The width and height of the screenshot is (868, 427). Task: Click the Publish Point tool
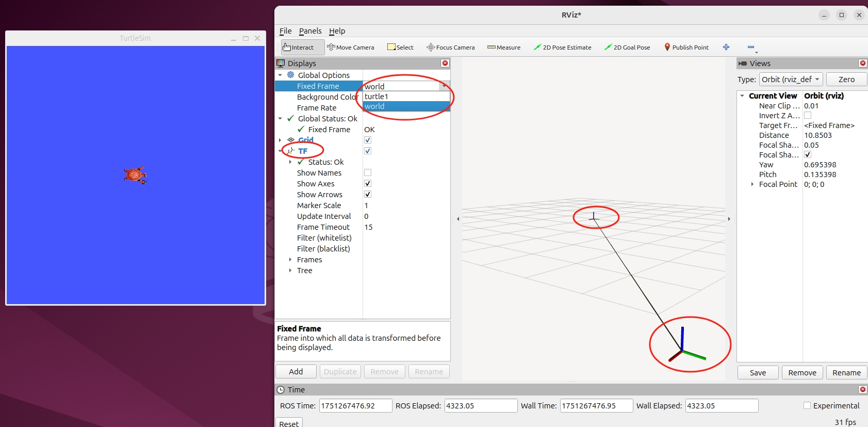point(686,48)
